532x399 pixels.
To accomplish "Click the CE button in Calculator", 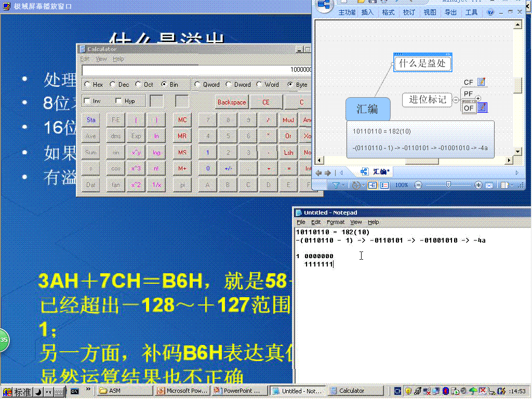I will tap(266, 102).
